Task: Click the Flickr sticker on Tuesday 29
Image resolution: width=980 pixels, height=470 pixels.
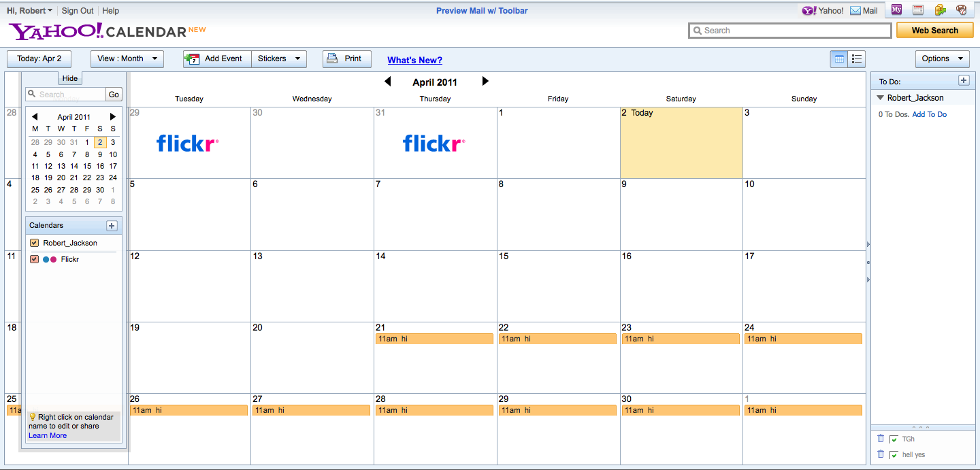Action: [188, 143]
